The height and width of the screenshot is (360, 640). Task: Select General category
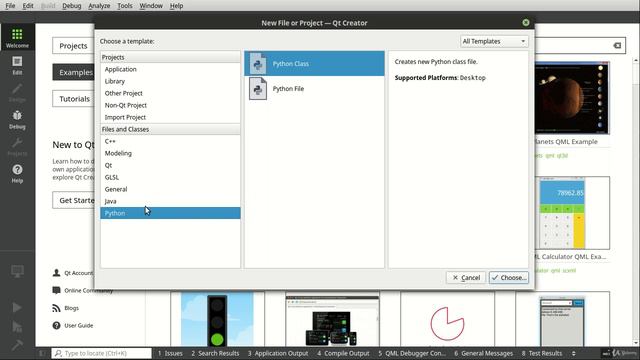coord(170,189)
